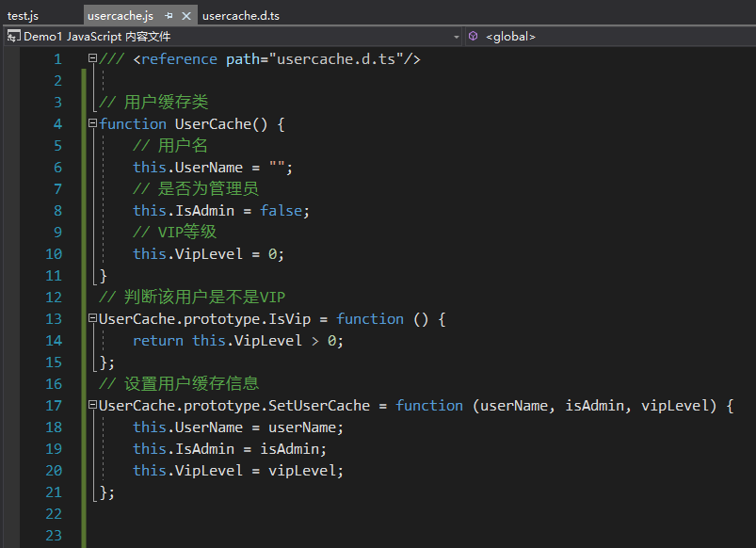The width and height of the screenshot is (756, 548).
Task: Click 'this.UserName = userName;' on line 18
Action: pyautogui.click(x=238, y=427)
